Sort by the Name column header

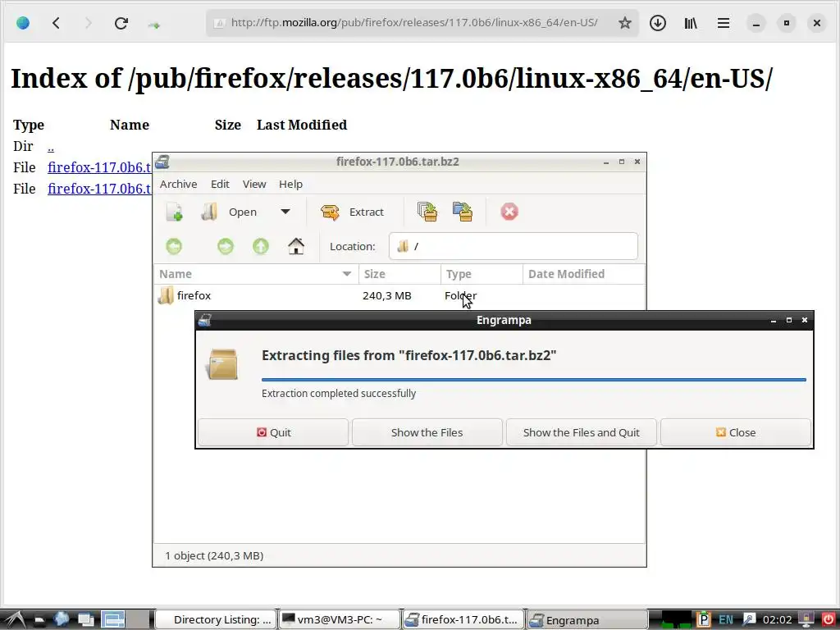pyautogui.click(x=256, y=274)
